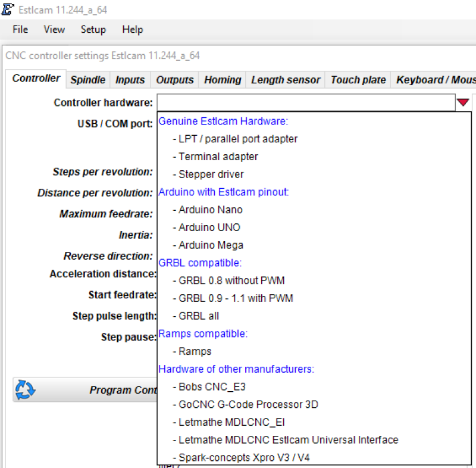Click the Start feedrate label
476x468 pixels.
coord(123,295)
